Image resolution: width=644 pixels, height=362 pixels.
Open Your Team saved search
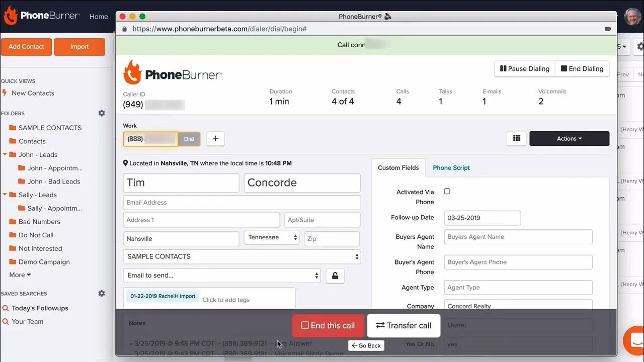(28, 322)
